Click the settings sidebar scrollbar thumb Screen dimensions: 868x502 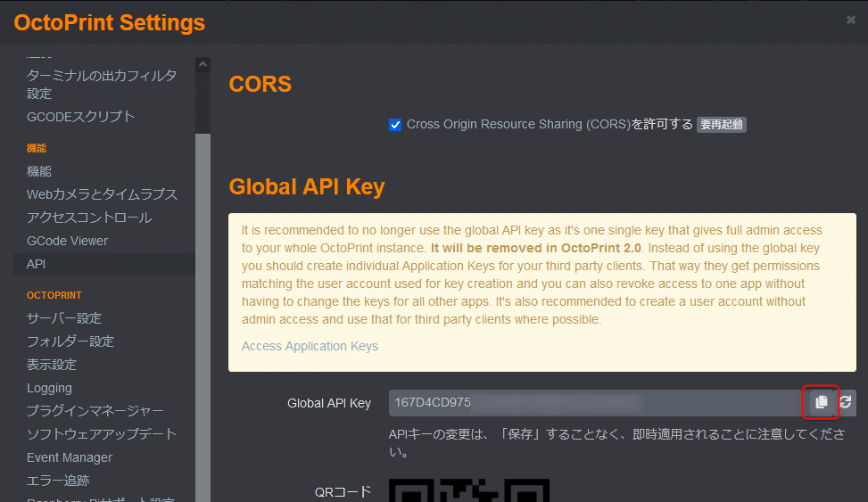(x=203, y=317)
